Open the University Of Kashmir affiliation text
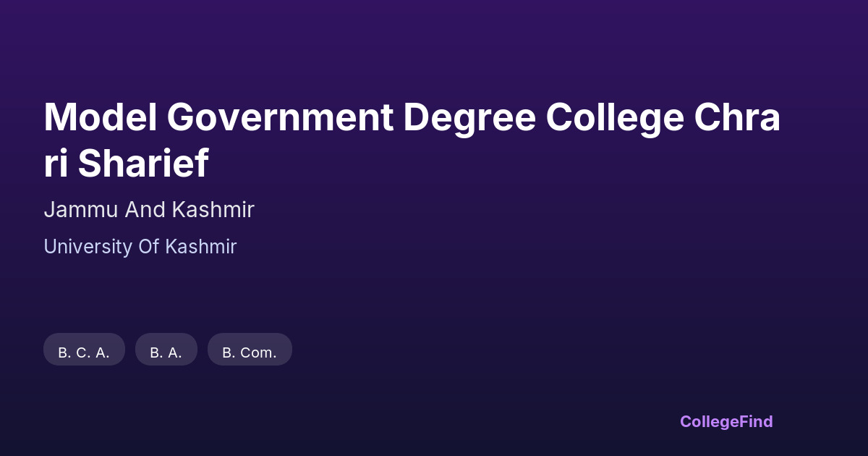 [140, 247]
